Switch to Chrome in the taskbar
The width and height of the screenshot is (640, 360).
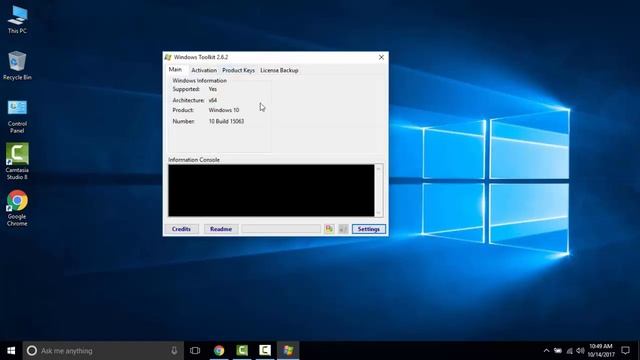tap(219, 351)
